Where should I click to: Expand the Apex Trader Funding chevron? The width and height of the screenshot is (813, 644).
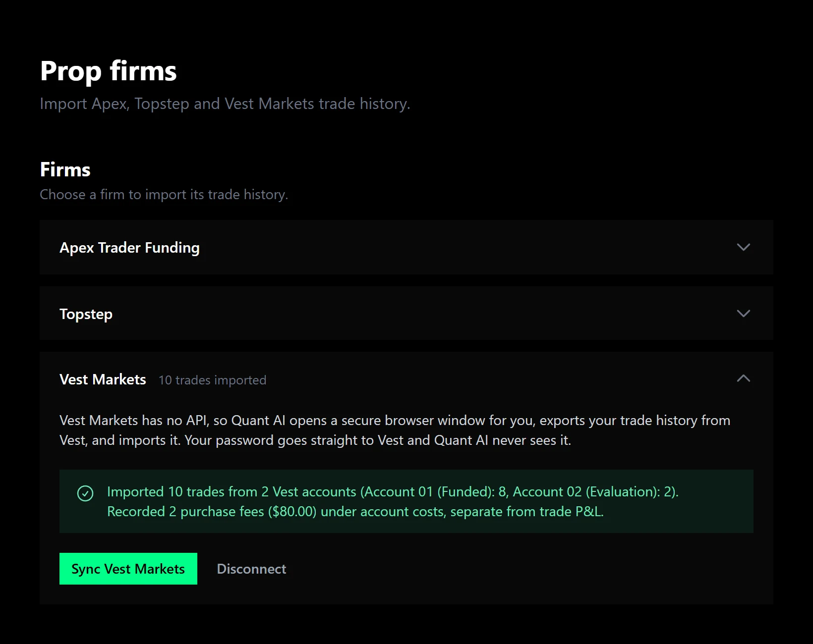[x=743, y=247]
